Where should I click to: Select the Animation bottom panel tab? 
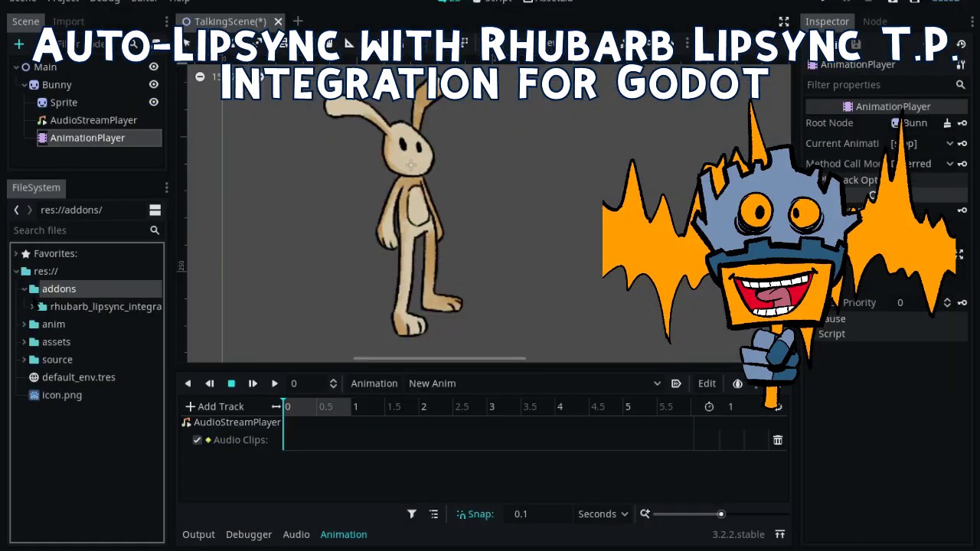coord(344,534)
